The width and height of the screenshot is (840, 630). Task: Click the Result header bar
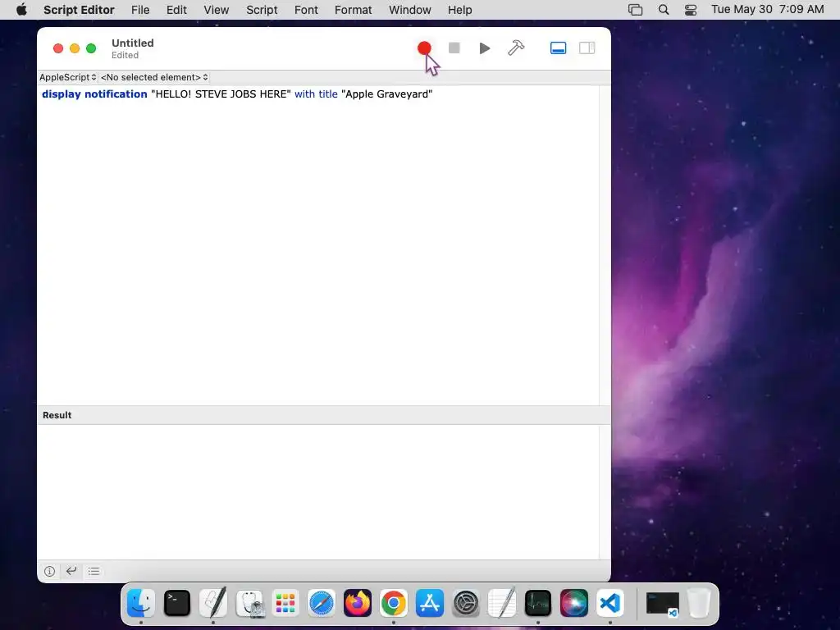pyautogui.click(x=323, y=415)
